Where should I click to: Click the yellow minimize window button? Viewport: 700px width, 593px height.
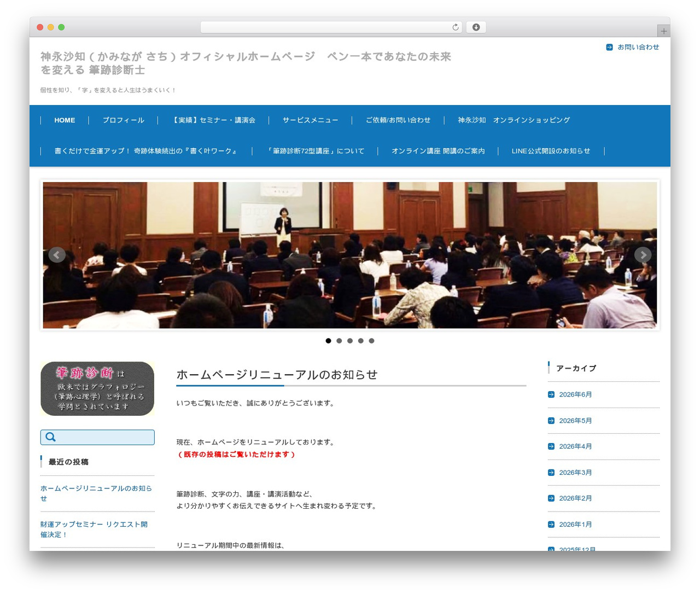pyautogui.click(x=50, y=27)
